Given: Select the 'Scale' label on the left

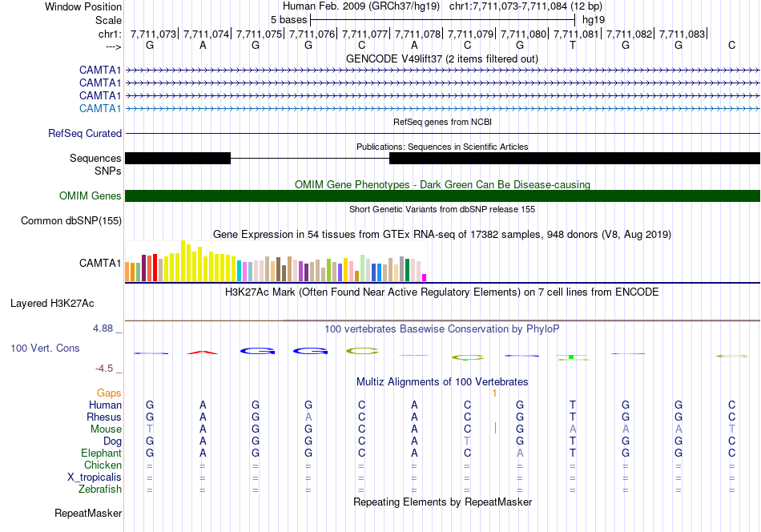Looking at the screenshot, I should [x=108, y=20].
